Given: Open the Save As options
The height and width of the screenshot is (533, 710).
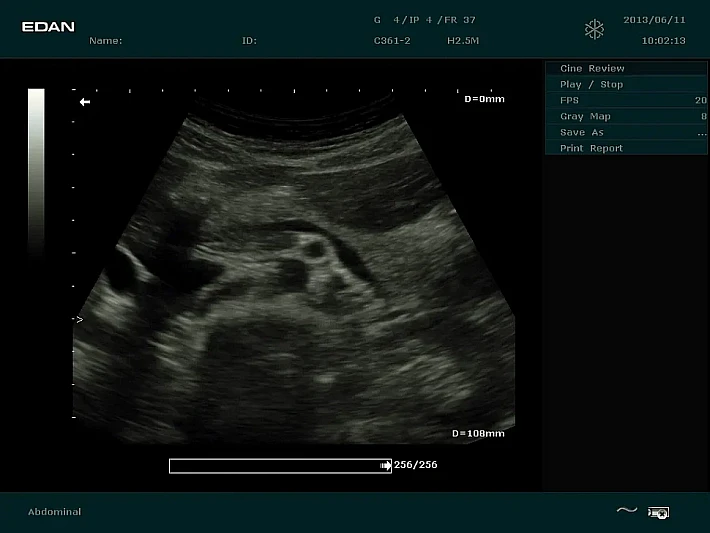Looking at the screenshot, I should pos(625,133).
